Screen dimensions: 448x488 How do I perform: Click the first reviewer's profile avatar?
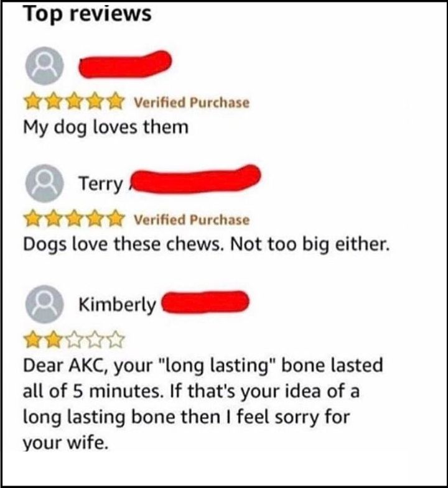[44, 66]
